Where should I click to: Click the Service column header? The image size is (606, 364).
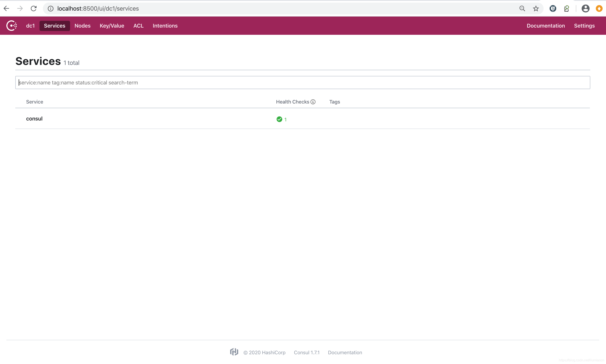[34, 102]
